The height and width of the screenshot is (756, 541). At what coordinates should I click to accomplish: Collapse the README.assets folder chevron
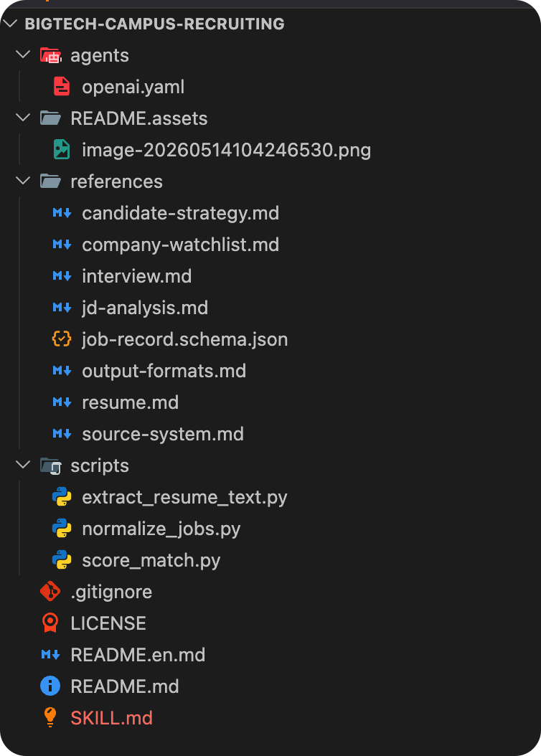point(23,118)
